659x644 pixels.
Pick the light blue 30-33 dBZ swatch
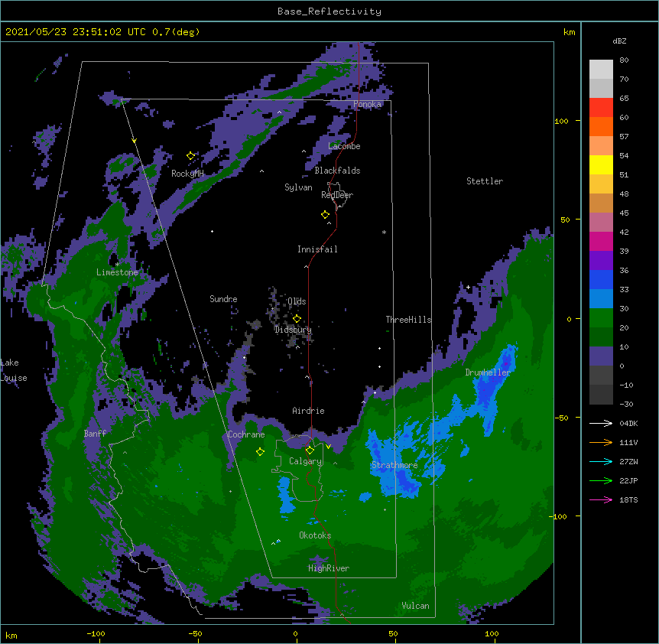pos(601,299)
